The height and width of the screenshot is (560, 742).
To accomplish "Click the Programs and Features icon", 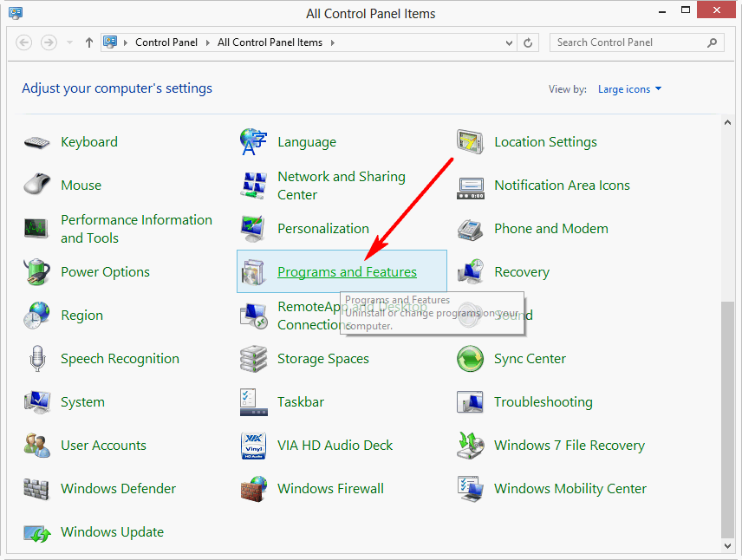I will pos(253,272).
